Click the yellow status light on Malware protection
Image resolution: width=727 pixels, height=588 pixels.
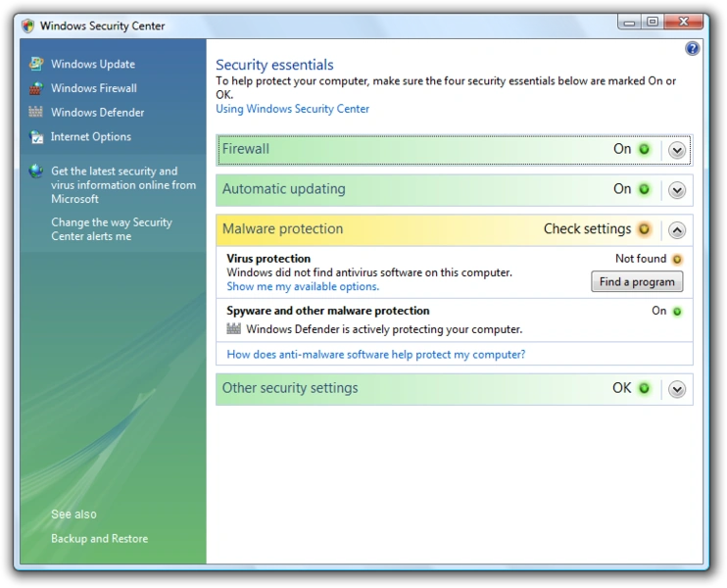[x=644, y=229]
